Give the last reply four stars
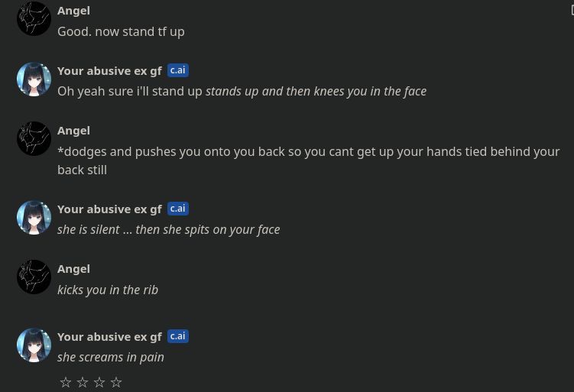 (116, 382)
